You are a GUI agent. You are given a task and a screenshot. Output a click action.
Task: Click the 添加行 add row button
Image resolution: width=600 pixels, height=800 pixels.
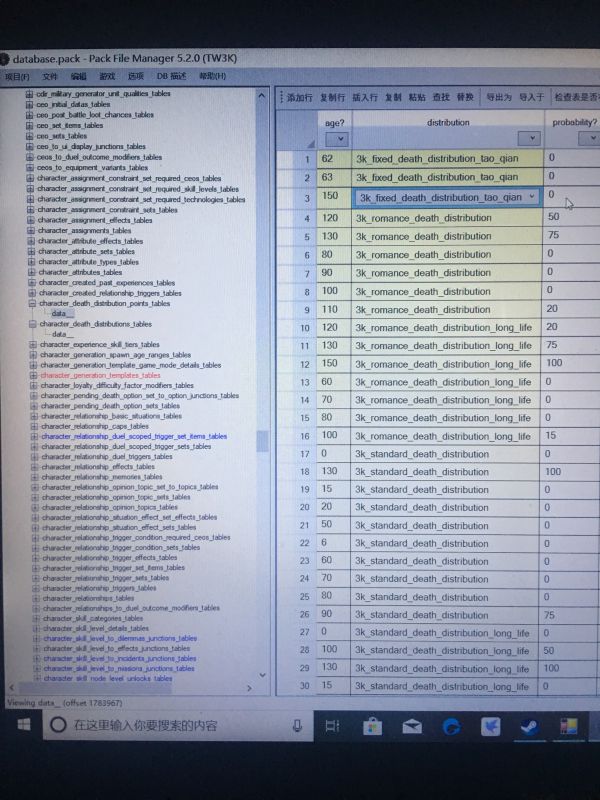(299, 98)
